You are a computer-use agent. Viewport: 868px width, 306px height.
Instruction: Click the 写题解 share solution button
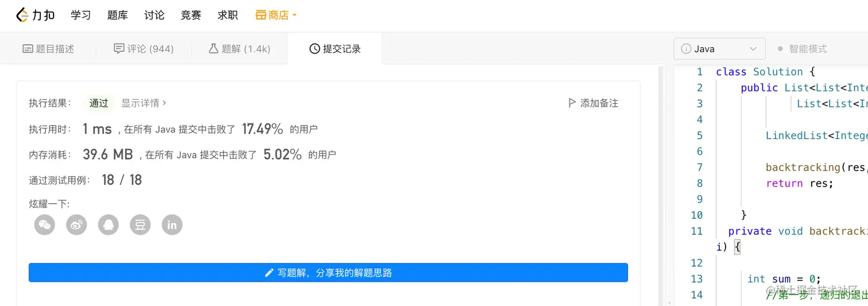pyautogui.click(x=328, y=273)
